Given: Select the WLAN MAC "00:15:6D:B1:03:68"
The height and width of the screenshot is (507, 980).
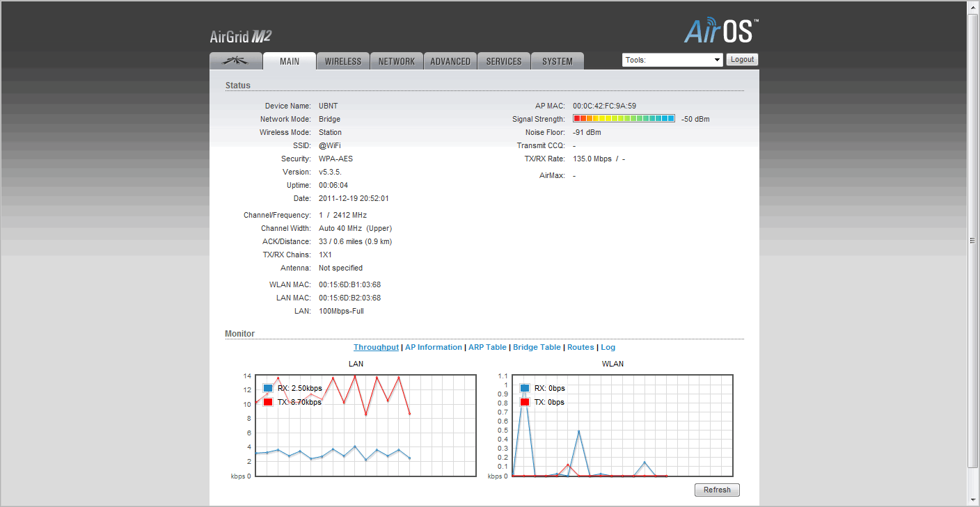Looking at the screenshot, I should 349,284.
